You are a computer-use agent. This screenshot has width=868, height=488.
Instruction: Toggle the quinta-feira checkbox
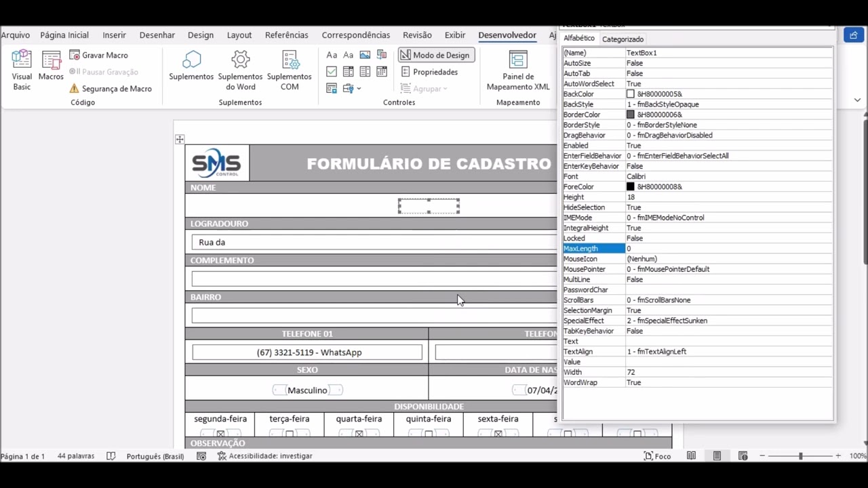coord(429,434)
